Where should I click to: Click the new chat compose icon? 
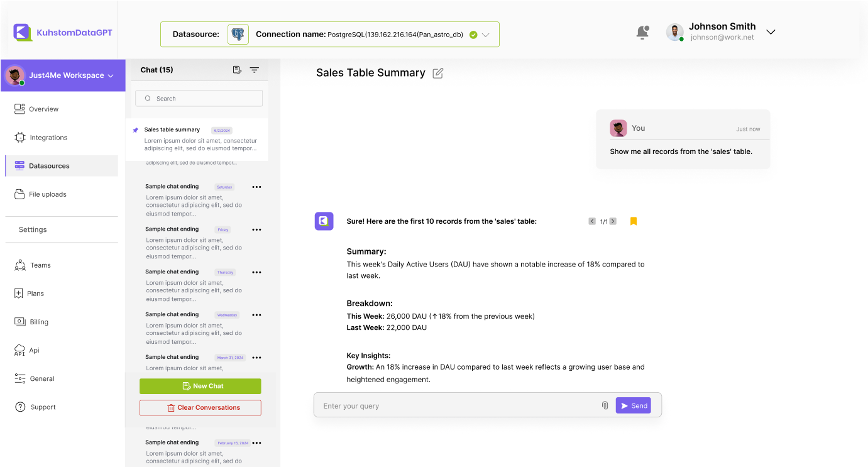[x=237, y=70]
